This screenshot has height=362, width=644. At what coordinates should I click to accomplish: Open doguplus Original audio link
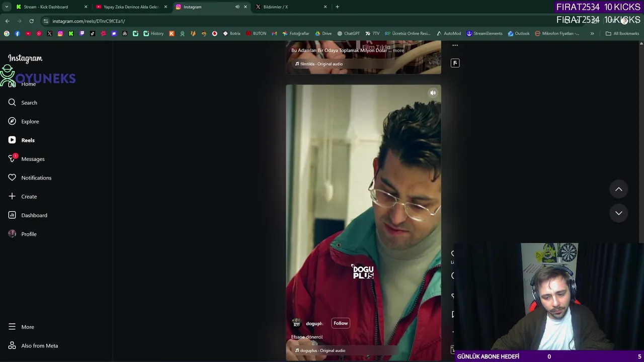tap(320, 350)
